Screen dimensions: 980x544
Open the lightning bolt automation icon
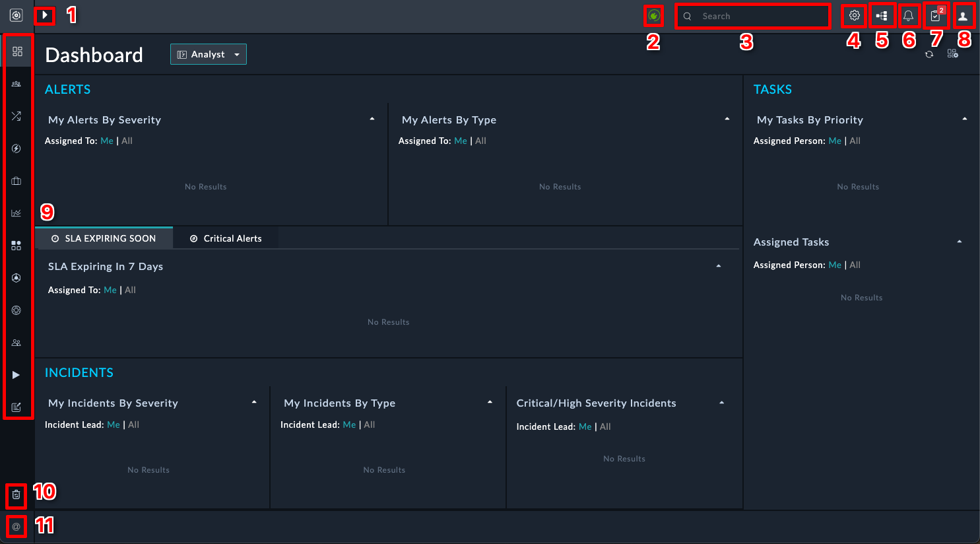pos(16,149)
